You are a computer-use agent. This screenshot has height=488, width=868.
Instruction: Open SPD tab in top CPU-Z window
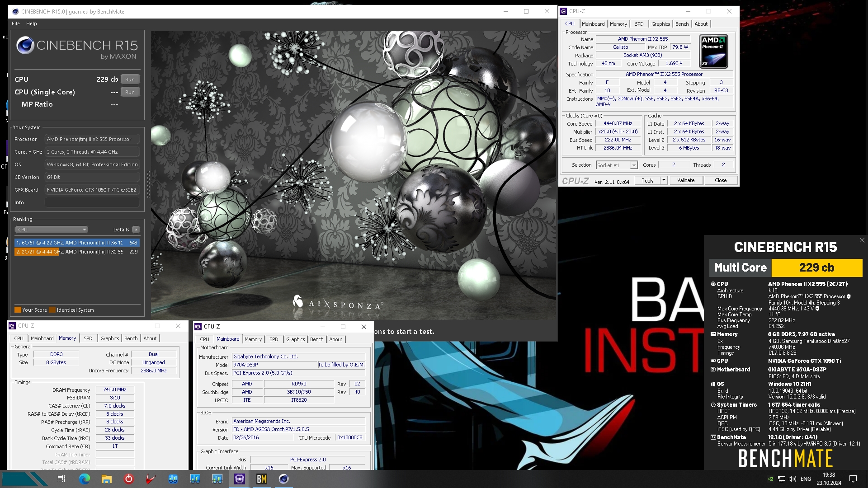(639, 24)
